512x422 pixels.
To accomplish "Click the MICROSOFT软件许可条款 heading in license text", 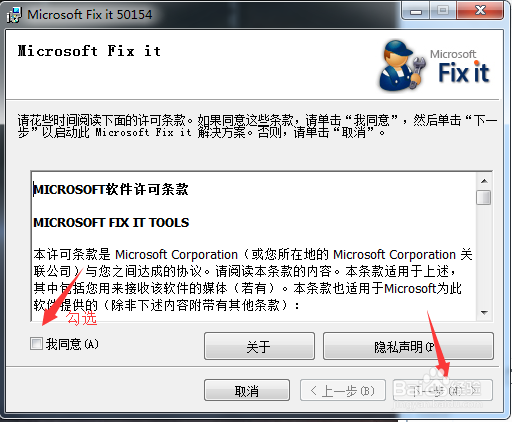I will 111,190.
